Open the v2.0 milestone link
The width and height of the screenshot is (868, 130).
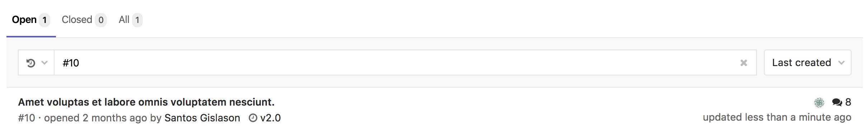(x=270, y=118)
